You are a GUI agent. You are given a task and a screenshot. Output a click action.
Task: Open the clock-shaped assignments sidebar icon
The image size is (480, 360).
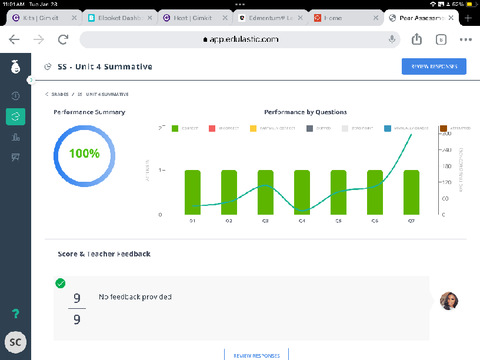(15, 96)
